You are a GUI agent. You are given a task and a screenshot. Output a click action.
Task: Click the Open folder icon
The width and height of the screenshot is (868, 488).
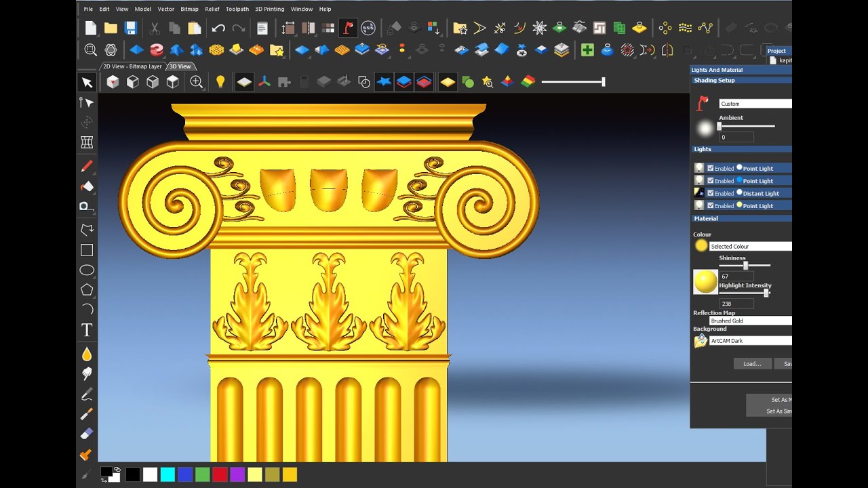[111, 28]
